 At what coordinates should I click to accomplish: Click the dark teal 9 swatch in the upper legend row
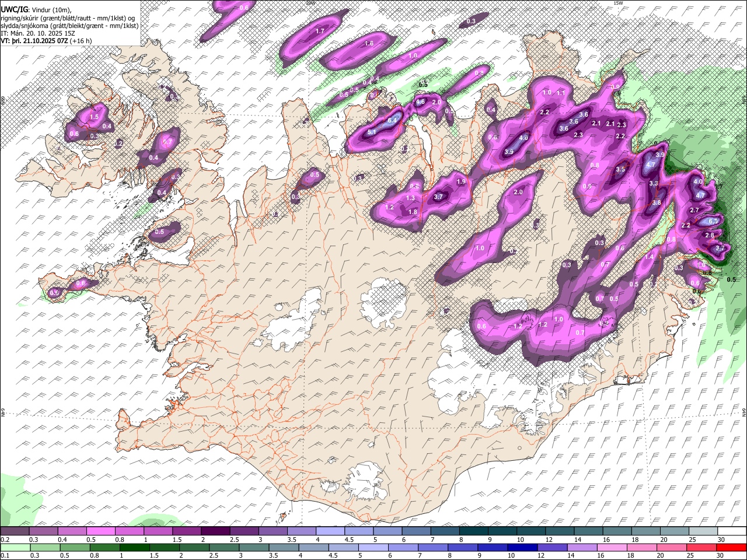point(502,531)
